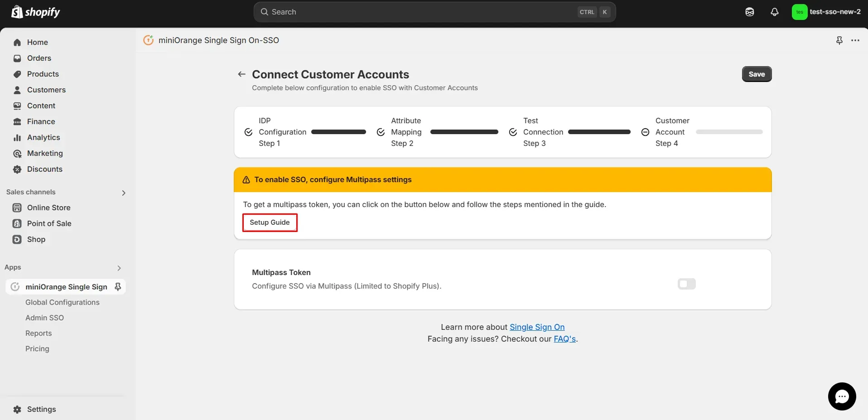Click the 'Test Connection Step 3' label
Image resolution: width=868 pixels, height=420 pixels.
click(x=543, y=132)
